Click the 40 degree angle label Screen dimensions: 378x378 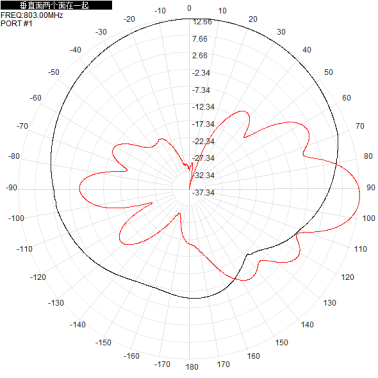tap(307, 50)
